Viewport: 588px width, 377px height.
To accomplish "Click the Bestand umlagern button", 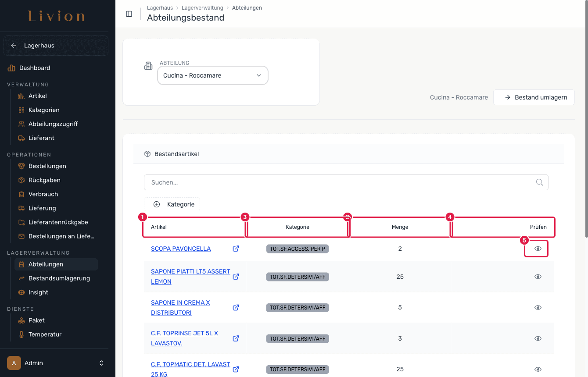I will click(x=534, y=97).
